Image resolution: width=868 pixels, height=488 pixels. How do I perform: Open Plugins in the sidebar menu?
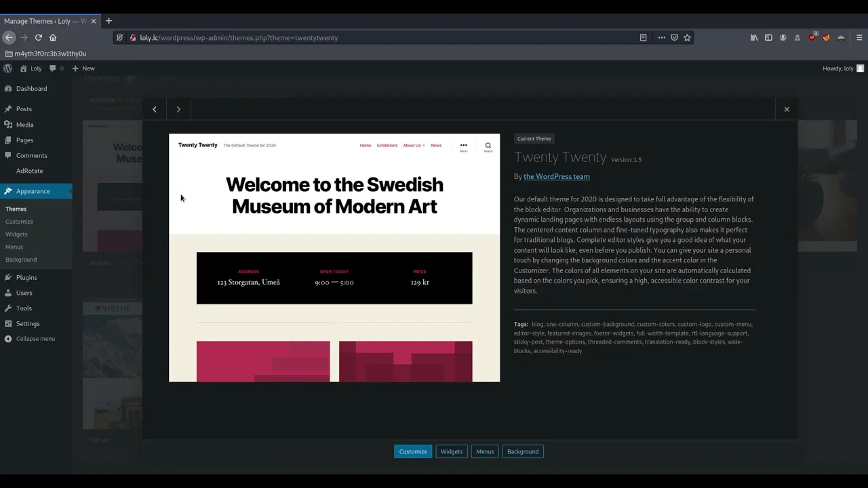(26, 277)
